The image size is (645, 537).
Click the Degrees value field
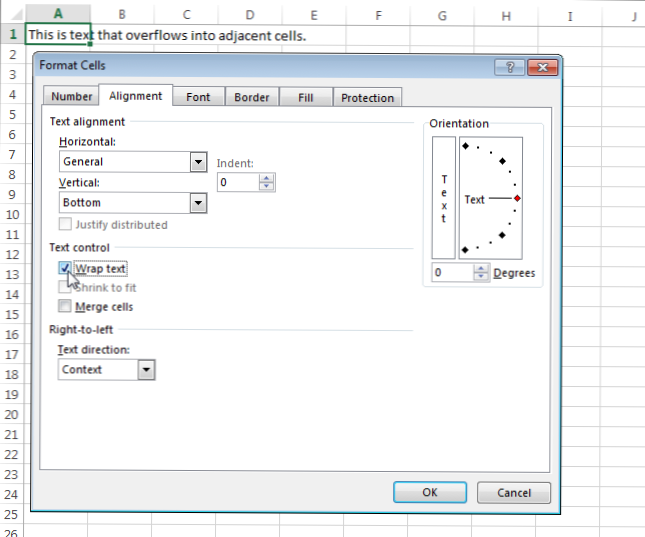[453, 272]
